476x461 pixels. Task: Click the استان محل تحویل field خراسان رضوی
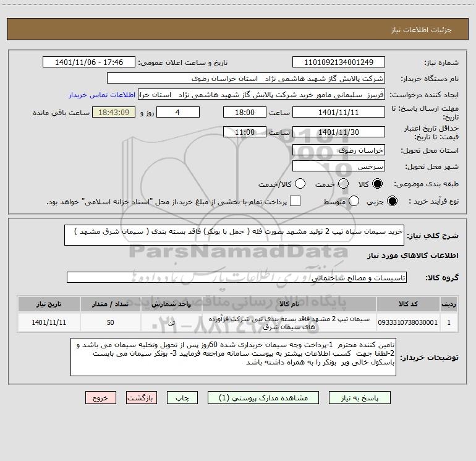[339, 150]
